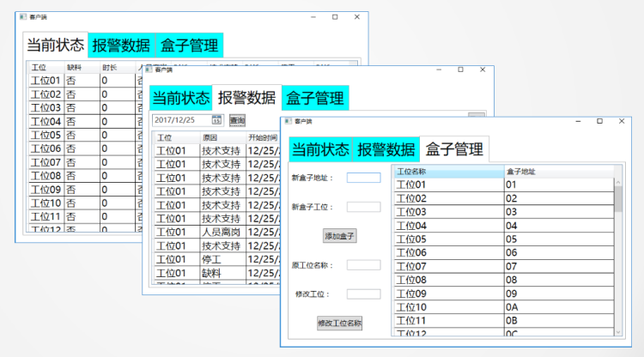The width and height of the screenshot is (644, 357).
Task: Focus the 新盒子工位 input field
Action: point(363,207)
